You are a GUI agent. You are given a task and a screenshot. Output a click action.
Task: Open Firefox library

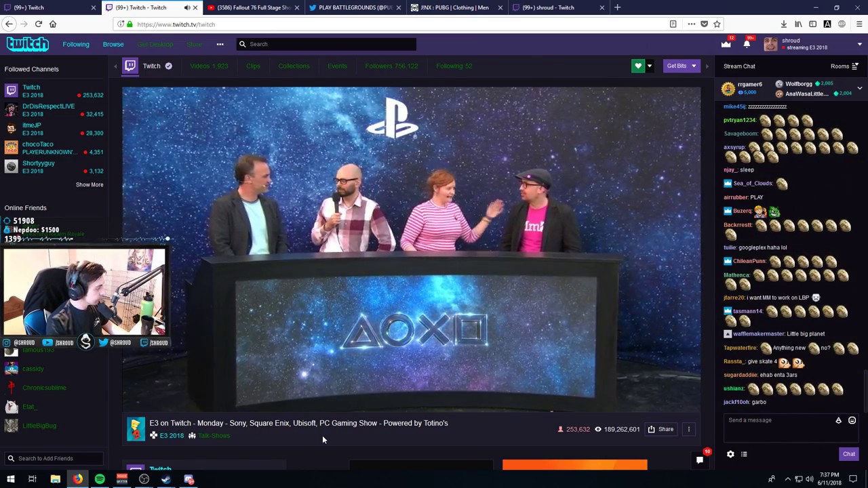(798, 24)
